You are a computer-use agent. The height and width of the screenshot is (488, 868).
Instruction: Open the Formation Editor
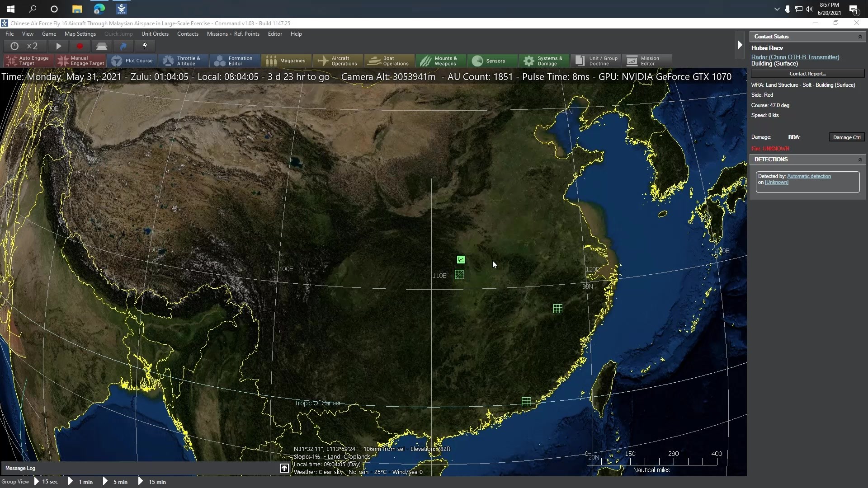pyautogui.click(x=235, y=61)
